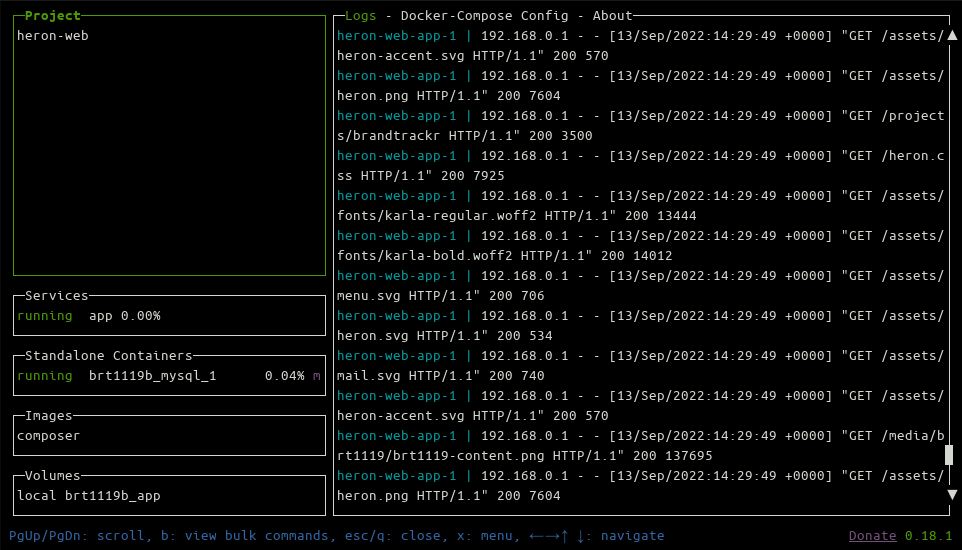Open the About tab
This screenshot has height=550, width=962.
point(612,16)
